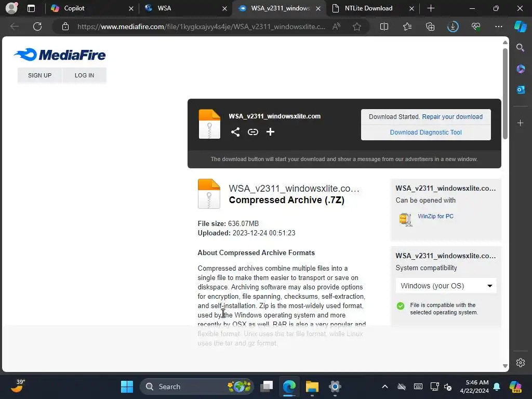Select the file size 636.07MB text
Screen dimensions: 532x399
(x=243, y=223)
